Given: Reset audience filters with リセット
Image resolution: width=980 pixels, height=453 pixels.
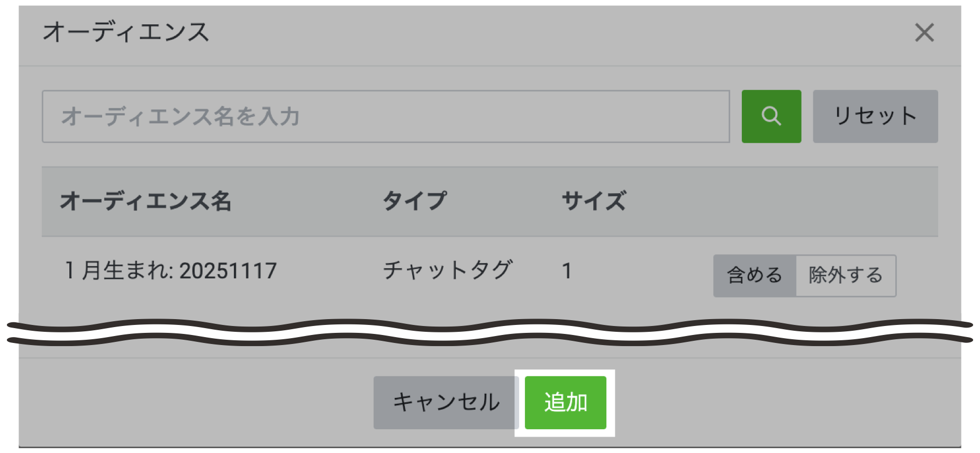Looking at the screenshot, I should click(x=875, y=116).
